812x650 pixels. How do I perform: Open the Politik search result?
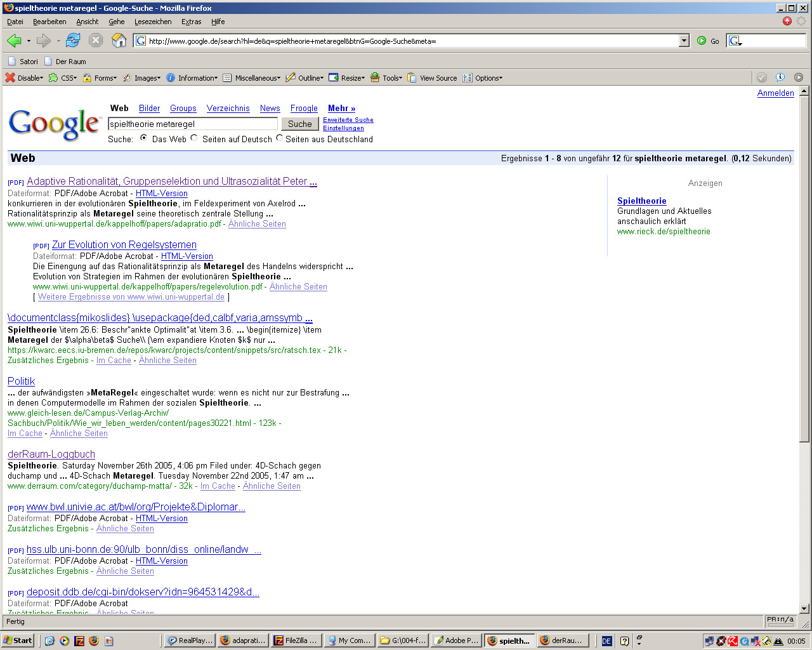22,381
